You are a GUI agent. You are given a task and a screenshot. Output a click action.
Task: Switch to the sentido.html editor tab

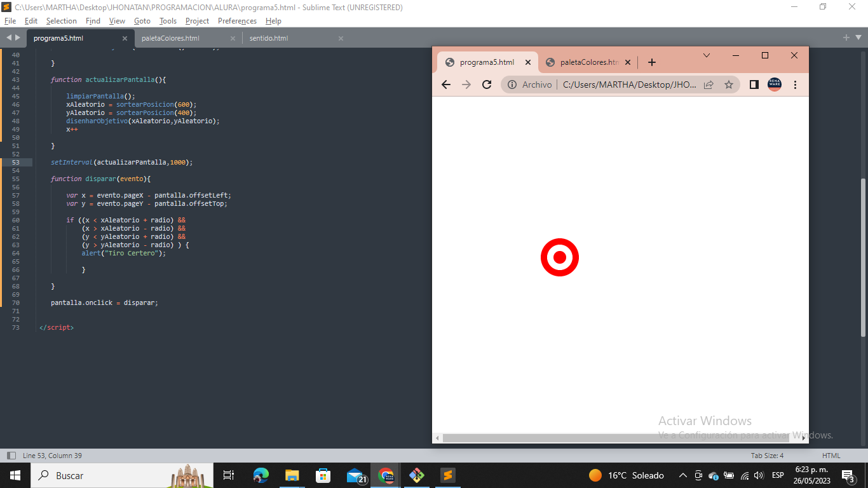tap(269, 38)
